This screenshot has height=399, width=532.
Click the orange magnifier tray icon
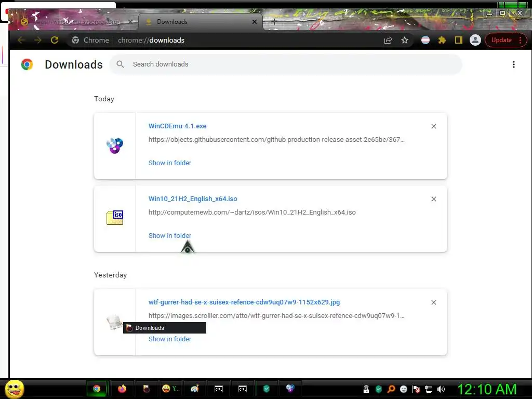coord(391,389)
